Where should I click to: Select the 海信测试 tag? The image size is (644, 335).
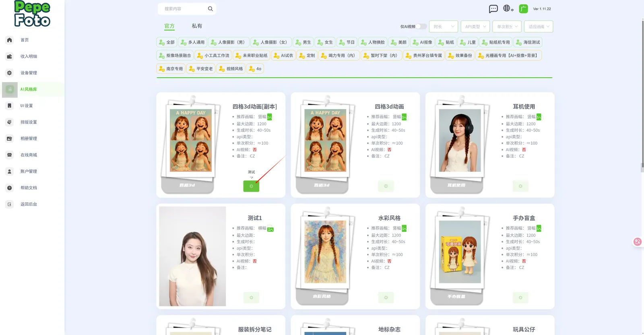(x=528, y=42)
